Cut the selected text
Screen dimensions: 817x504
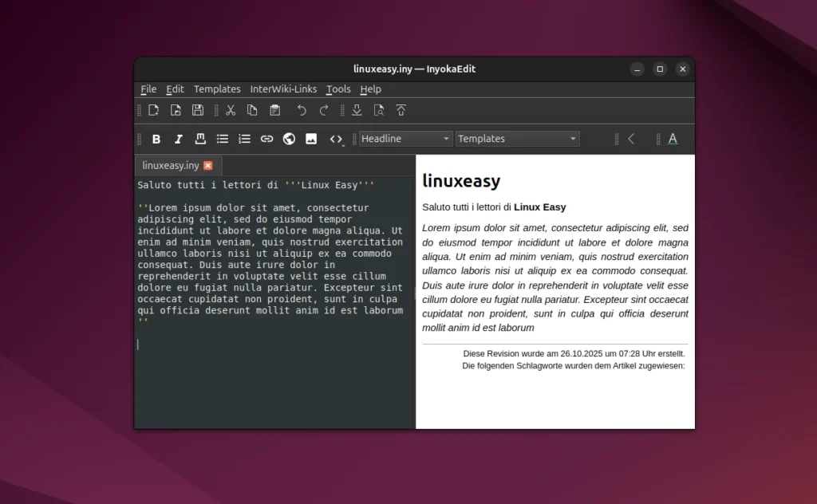click(230, 109)
